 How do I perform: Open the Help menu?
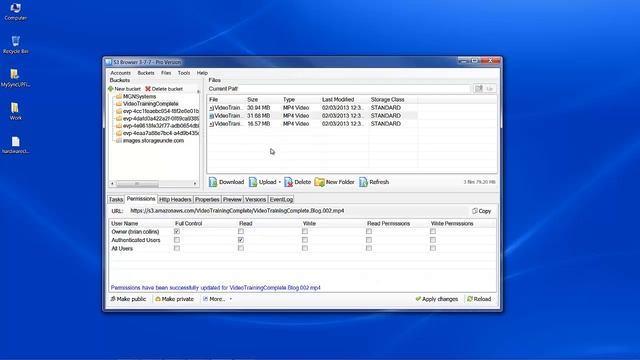[x=202, y=73]
